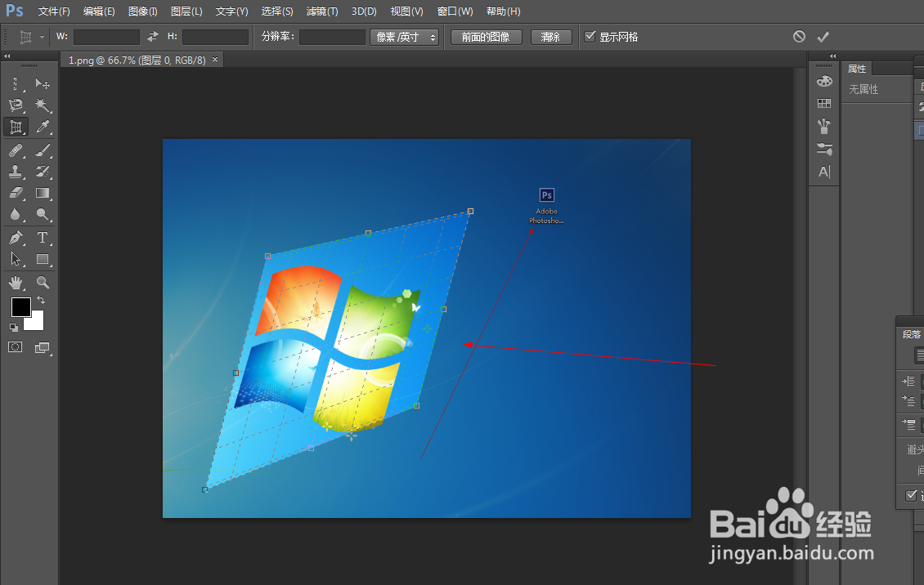Select the Perspective Crop tool in toolbox
The width and height of the screenshot is (924, 585).
point(16,127)
